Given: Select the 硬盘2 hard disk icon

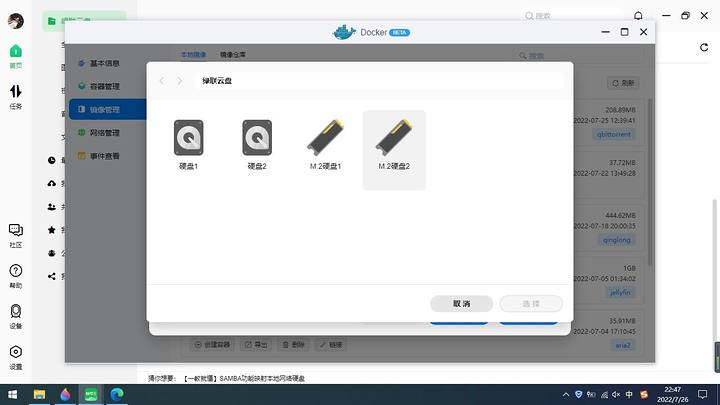Looking at the screenshot, I should (257, 138).
